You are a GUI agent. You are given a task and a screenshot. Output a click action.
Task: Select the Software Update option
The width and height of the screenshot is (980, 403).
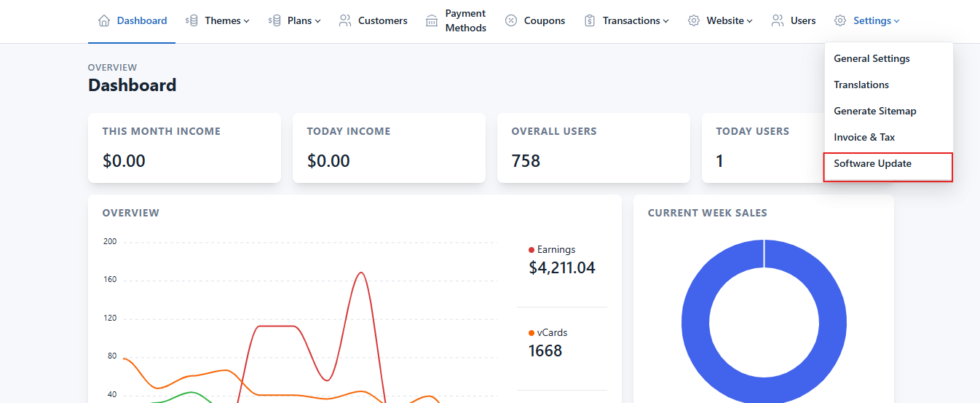click(872, 163)
